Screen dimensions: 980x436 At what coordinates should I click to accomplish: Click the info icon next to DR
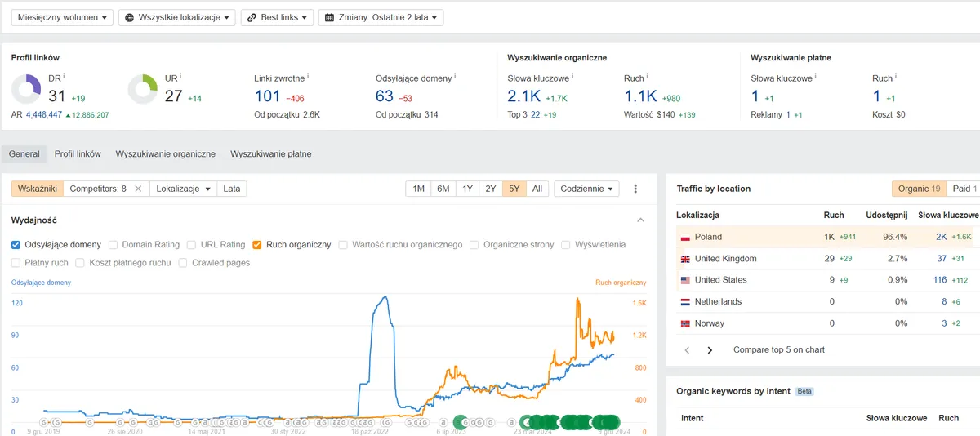(x=64, y=77)
